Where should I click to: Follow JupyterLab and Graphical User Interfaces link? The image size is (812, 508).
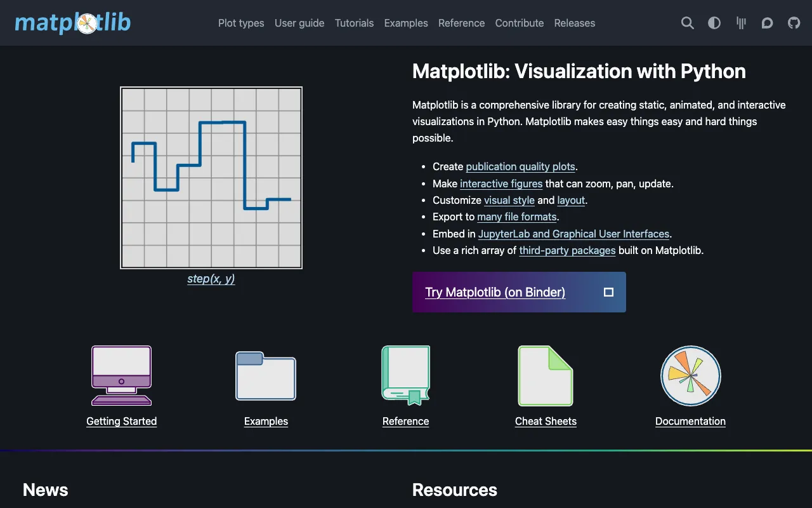(x=573, y=234)
